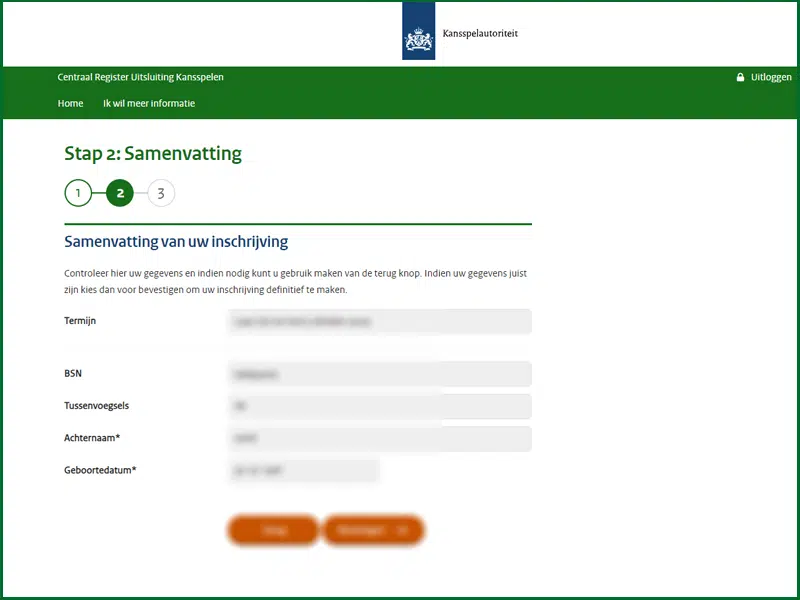800x600 pixels.
Task: Click the Achternaam field
Action: [380, 438]
